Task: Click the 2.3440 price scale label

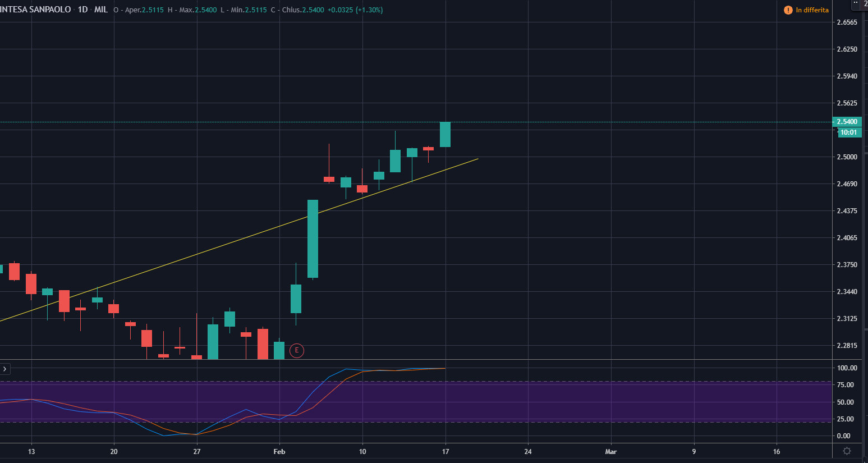Action: 847,292
